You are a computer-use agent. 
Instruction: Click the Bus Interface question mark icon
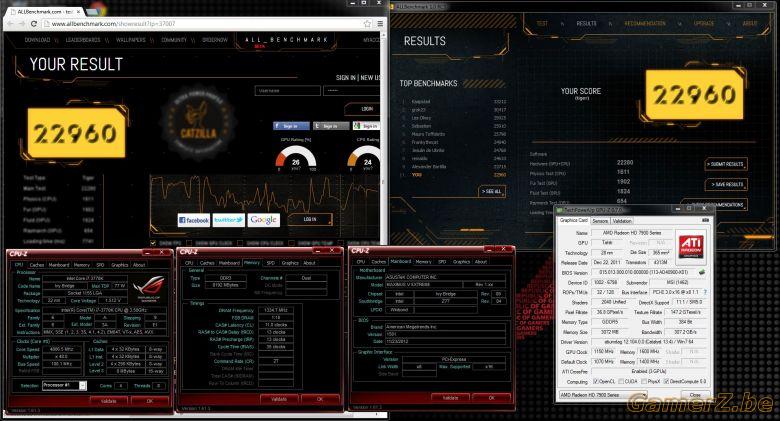point(705,292)
